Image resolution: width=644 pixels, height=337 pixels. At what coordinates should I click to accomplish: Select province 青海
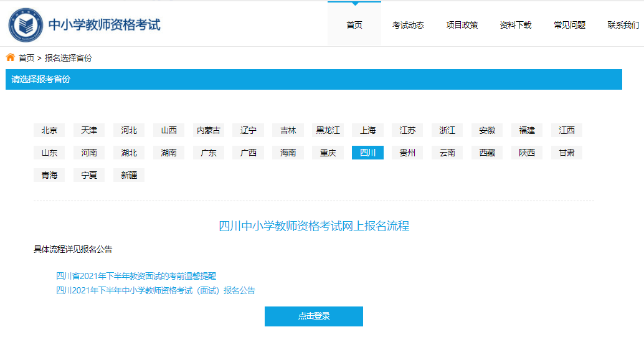point(49,175)
